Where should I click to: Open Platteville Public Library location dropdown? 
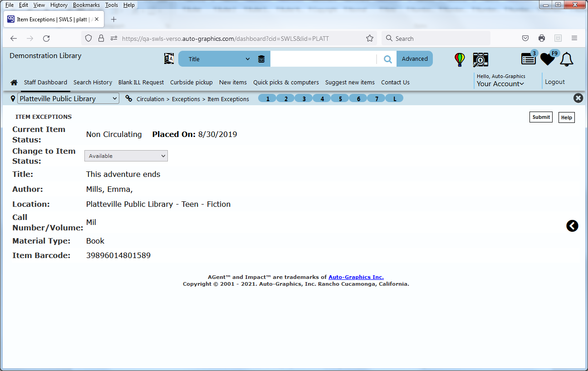[68, 98]
